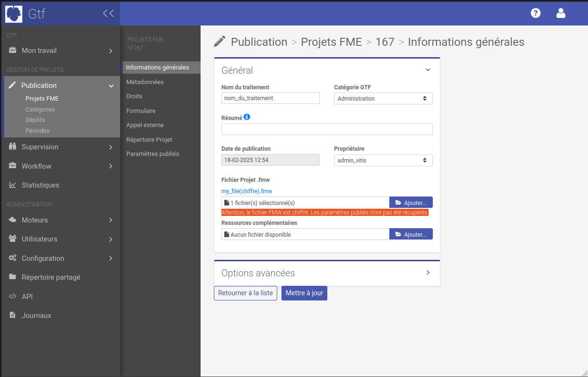Click Ajouter button for Ressources complémentaires
Screen dimensions: 588x377
click(x=411, y=234)
